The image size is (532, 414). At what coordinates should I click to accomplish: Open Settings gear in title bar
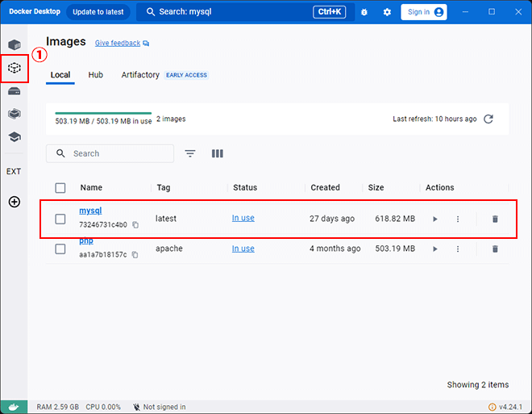[387, 12]
